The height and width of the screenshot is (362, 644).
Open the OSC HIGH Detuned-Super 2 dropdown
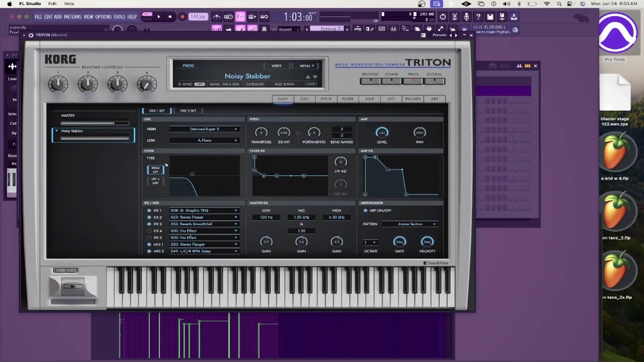click(x=204, y=129)
